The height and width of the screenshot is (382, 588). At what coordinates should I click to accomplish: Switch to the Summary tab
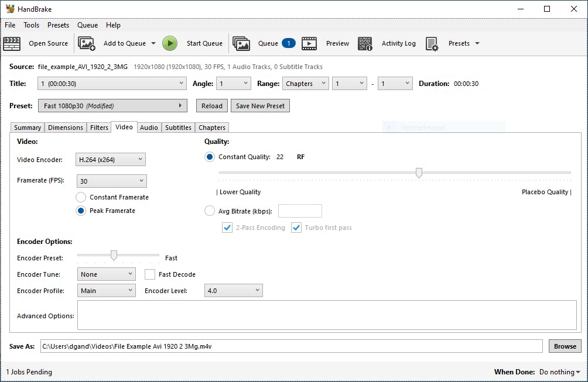(x=28, y=128)
